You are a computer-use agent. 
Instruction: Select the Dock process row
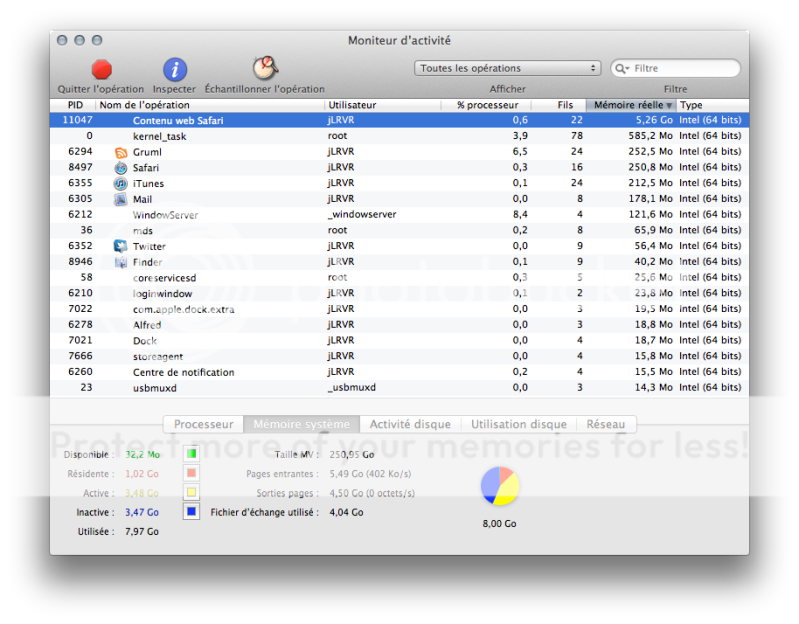point(400,340)
